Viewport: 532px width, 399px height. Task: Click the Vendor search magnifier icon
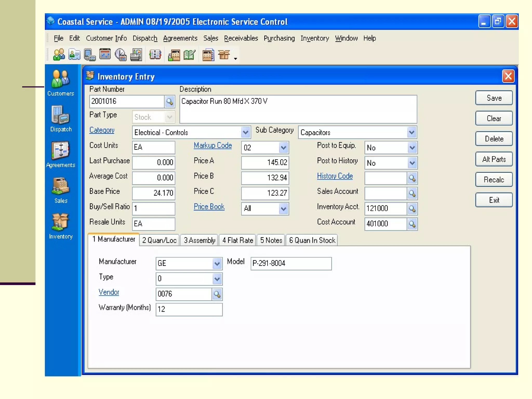217,294
